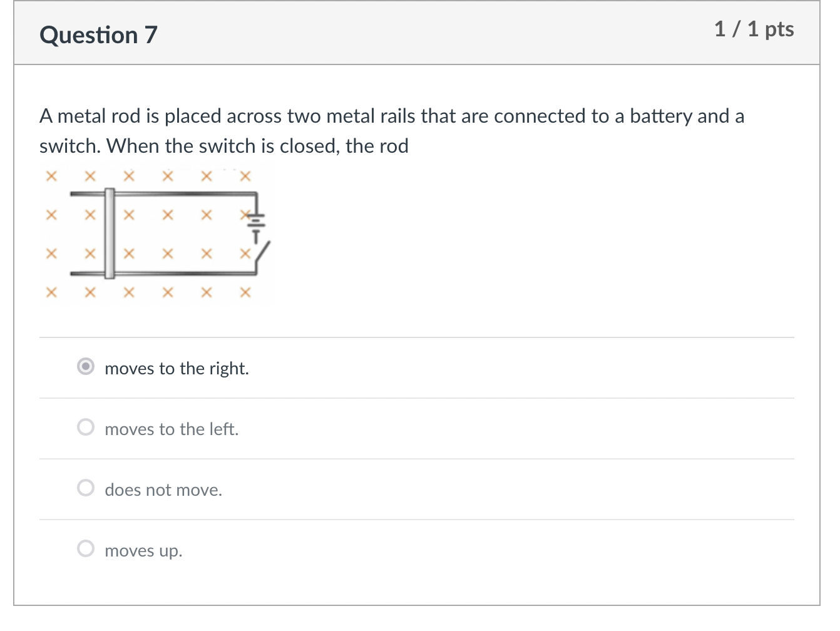Click the bottom-right orange X field marker
Image resolution: width=840 pixels, height=631 pixels.
245,292
